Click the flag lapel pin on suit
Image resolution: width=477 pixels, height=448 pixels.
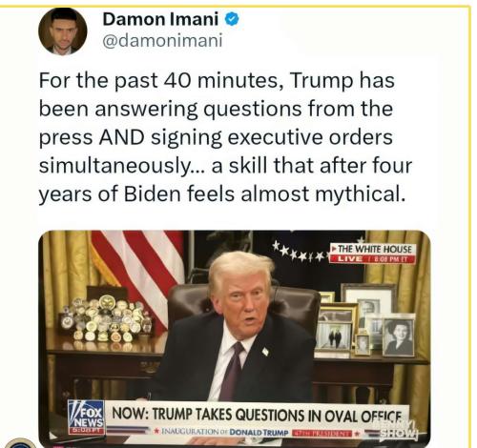click(265, 351)
